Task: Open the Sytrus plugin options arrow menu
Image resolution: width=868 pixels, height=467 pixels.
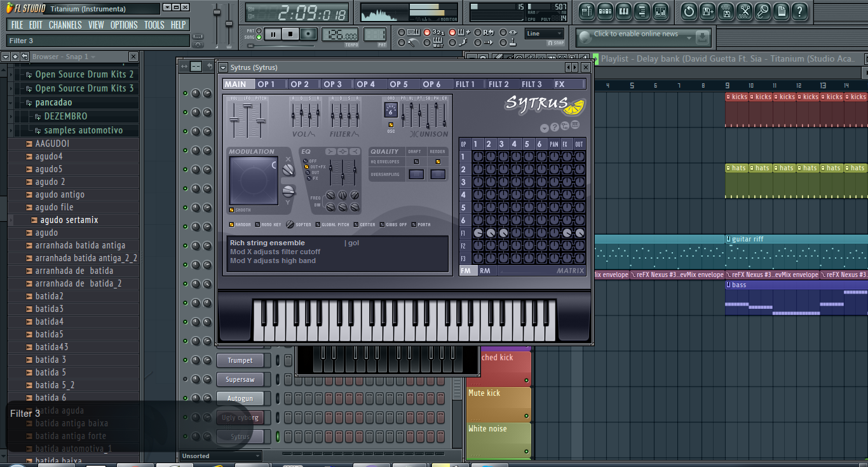Action: (x=222, y=67)
